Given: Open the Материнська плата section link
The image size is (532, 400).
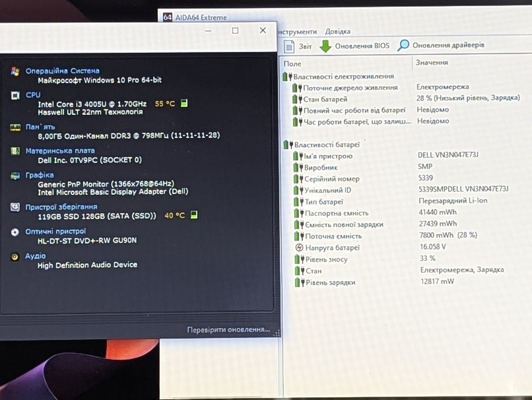Looking at the screenshot, I should pos(60,151).
